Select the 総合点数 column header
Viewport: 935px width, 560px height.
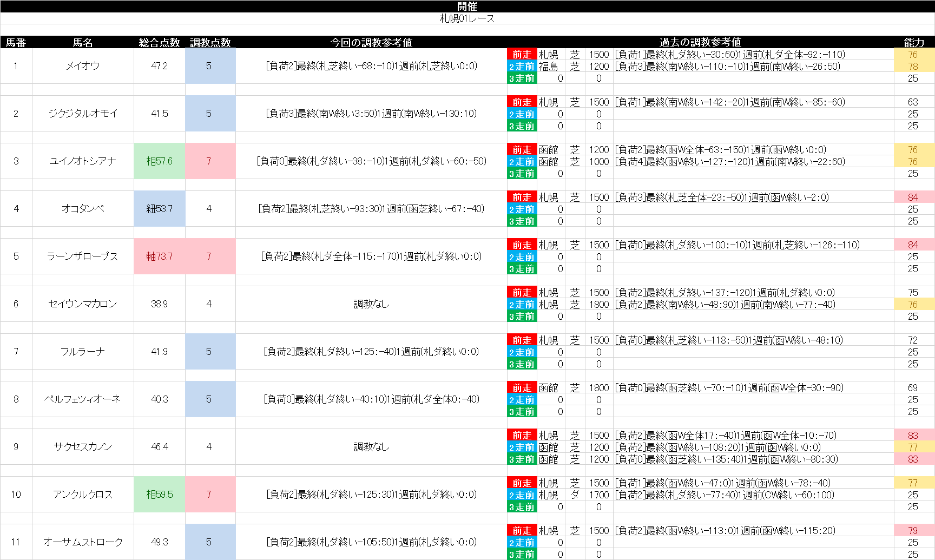coord(159,42)
